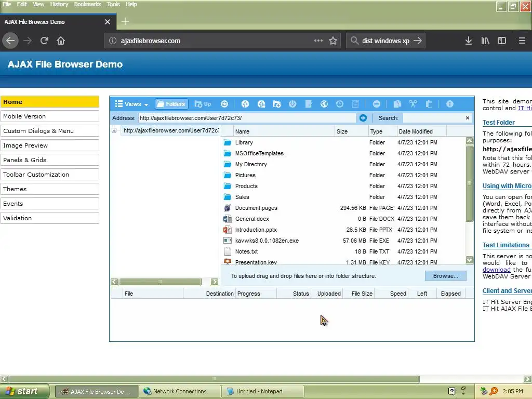
Task: Click the Firefox Home icon
Action: tap(61, 41)
